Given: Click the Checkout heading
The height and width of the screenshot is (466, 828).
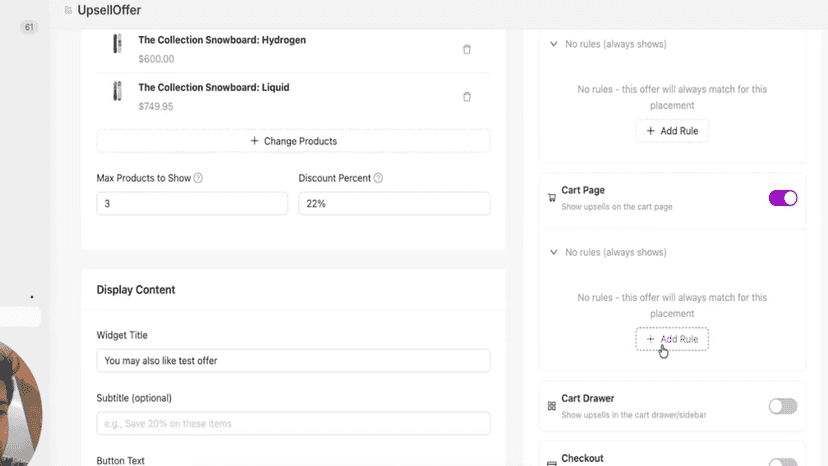Looking at the screenshot, I should click(582, 458).
